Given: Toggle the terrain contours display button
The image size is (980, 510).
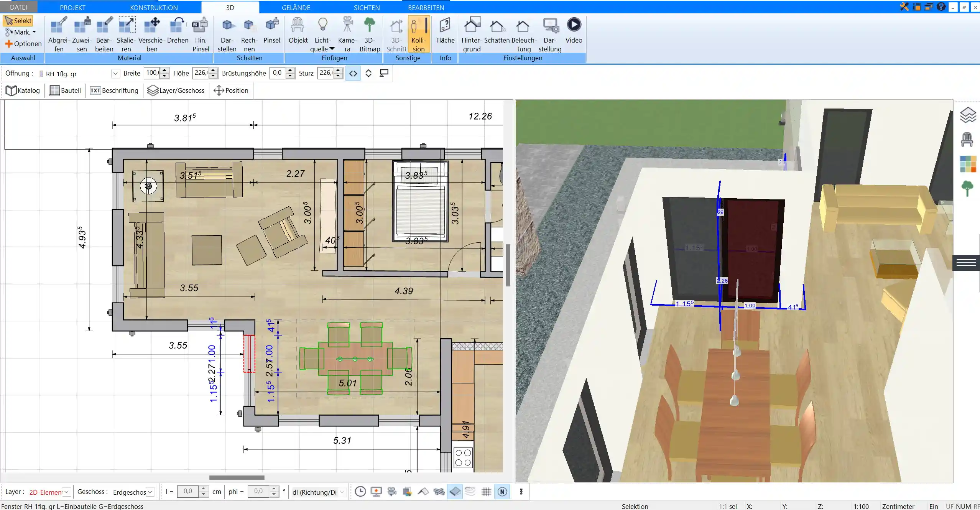Looking at the screenshot, I should (x=470, y=491).
